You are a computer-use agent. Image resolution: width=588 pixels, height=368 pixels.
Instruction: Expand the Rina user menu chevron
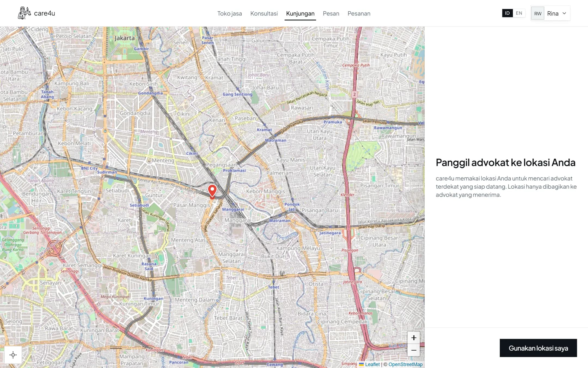click(x=564, y=13)
